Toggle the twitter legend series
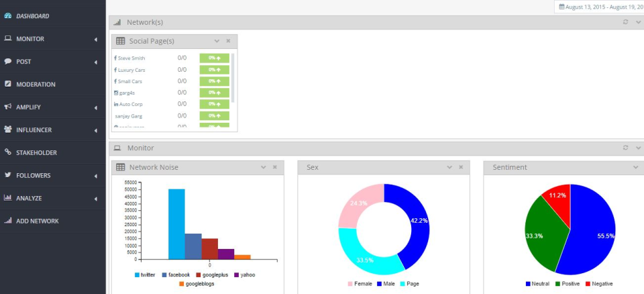This screenshot has width=644, height=294. click(144, 275)
